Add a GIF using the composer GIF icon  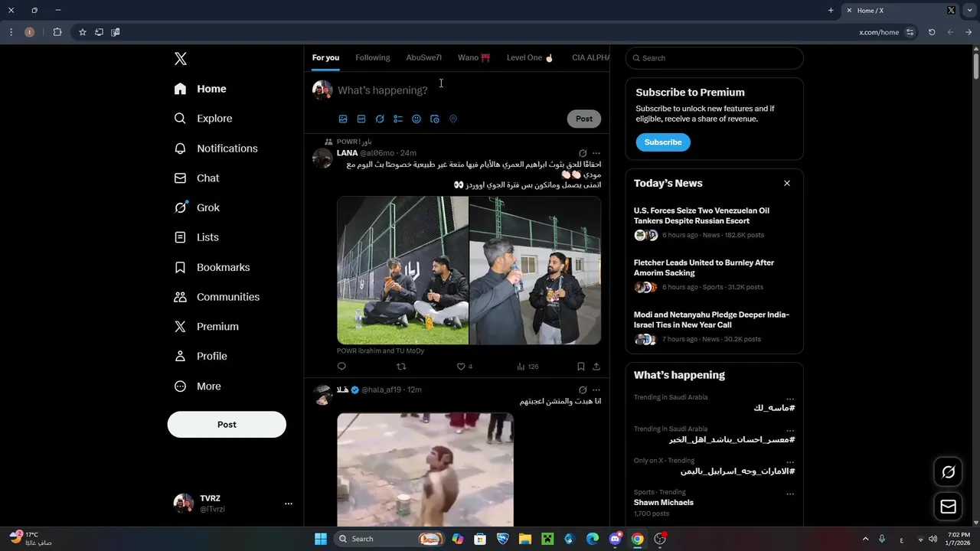(x=361, y=119)
